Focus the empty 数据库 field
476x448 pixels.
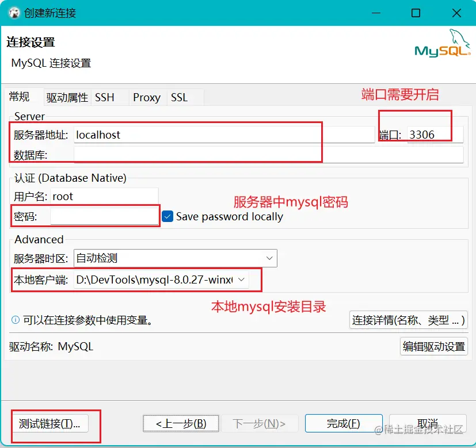click(x=268, y=155)
